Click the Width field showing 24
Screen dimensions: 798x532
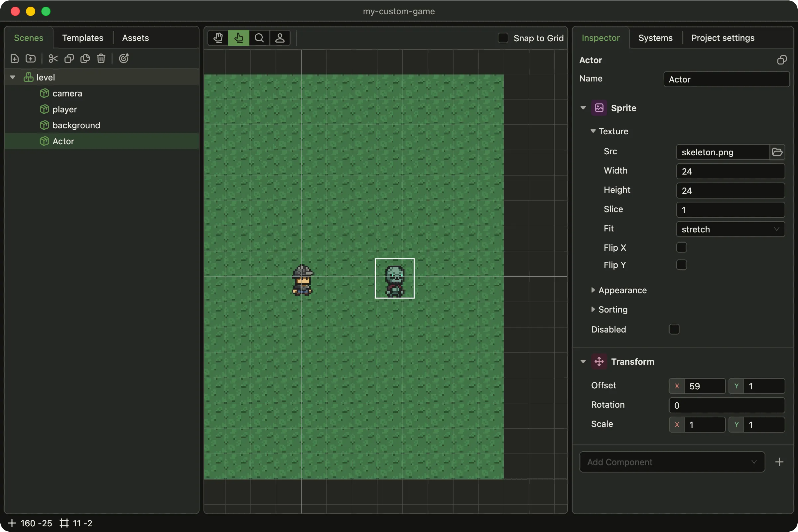[731, 171]
